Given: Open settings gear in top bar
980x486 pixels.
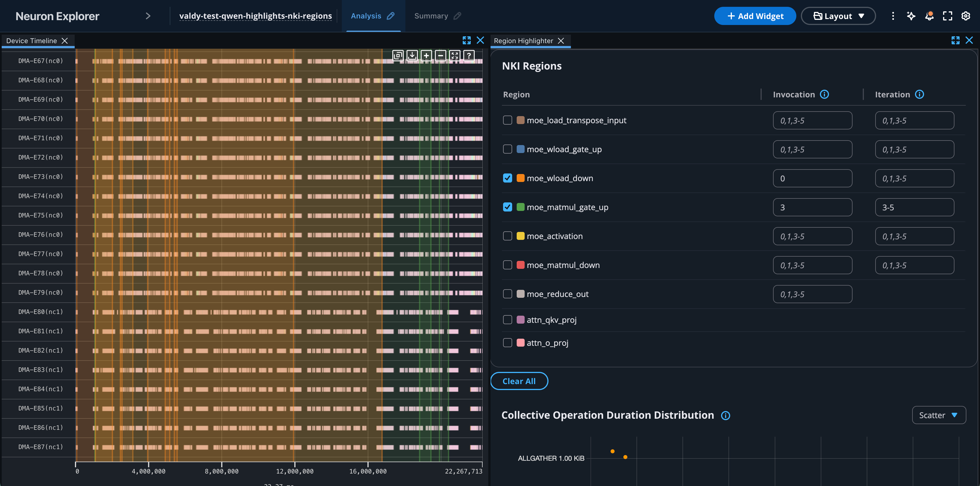Looking at the screenshot, I should click(x=966, y=16).
